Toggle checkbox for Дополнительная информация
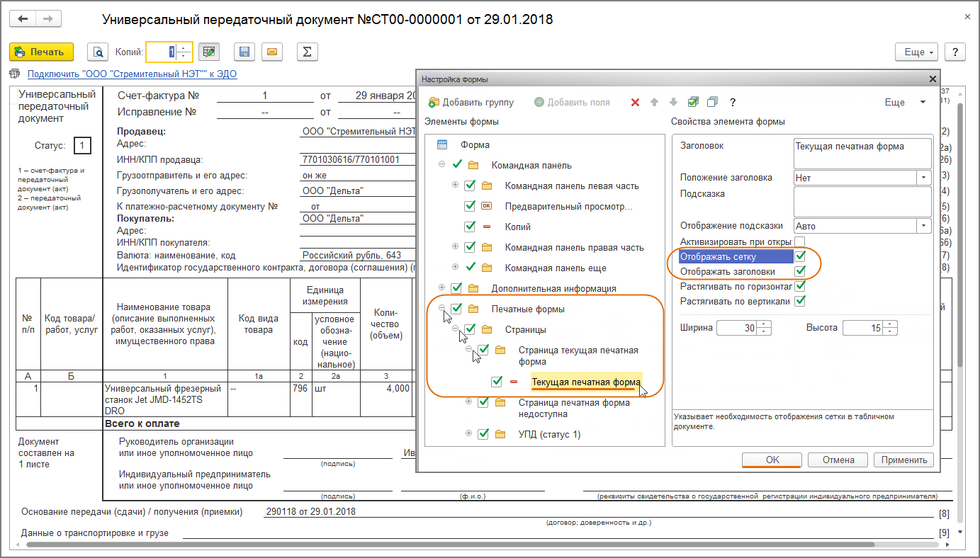980x558 pixels. 456,288
